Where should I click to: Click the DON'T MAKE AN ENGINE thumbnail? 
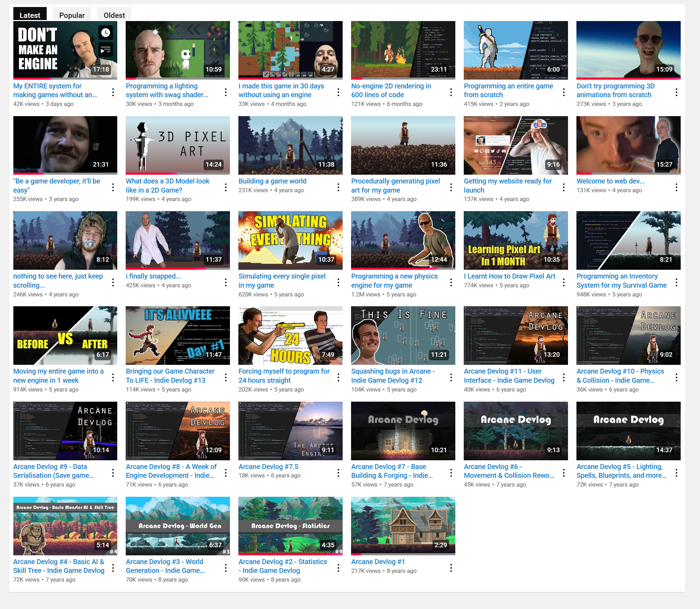click(x=65, y=50)
